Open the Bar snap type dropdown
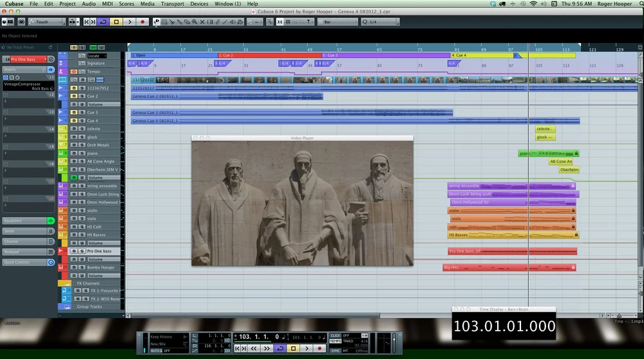Screen dimensions: 644x359 (x=337, y=22)
